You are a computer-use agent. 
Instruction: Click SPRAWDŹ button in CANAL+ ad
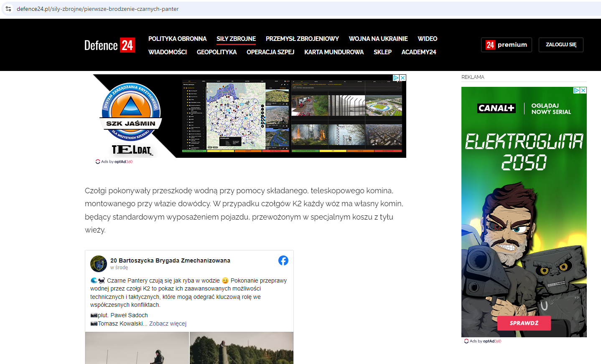[x=524, y=323]
